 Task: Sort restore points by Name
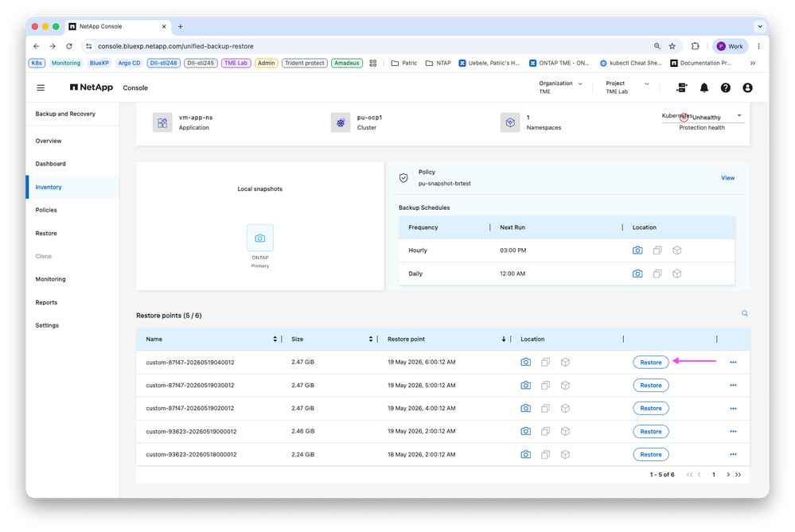(x=275, y=339)
